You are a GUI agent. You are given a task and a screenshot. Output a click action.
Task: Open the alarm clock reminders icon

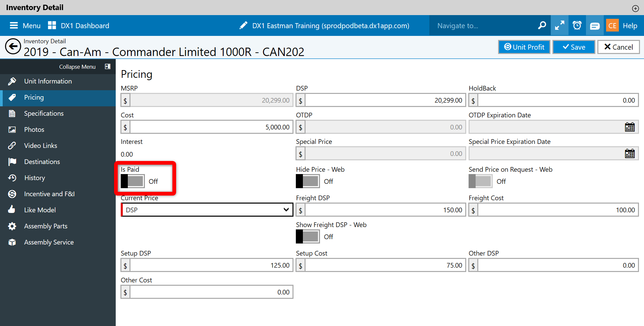(577, 25)
